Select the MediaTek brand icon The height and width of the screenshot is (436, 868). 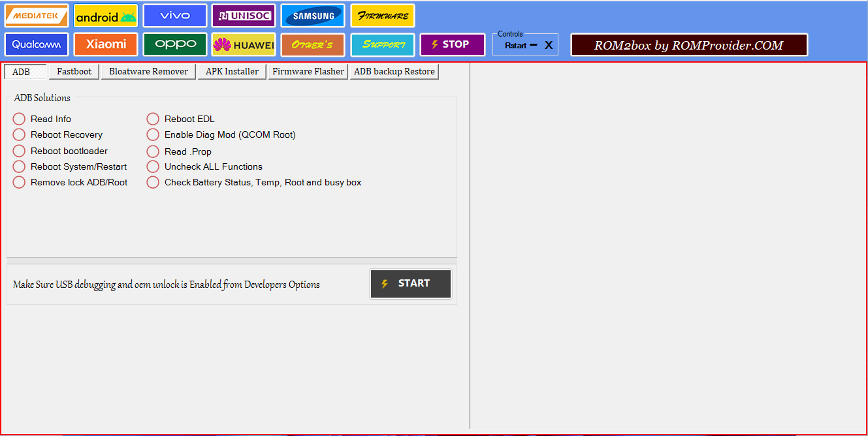tap(36, 15)
